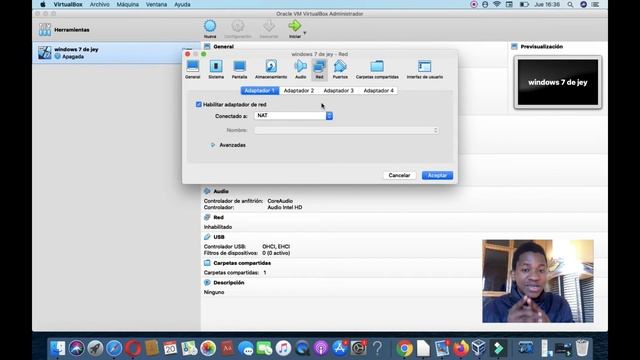Open the Ventana menu

pyautogui.click(x=156, y=4)
